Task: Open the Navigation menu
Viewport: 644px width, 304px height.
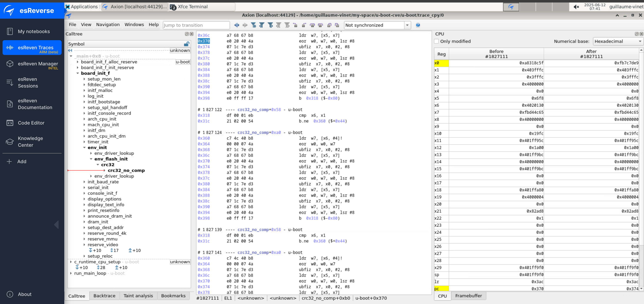Action: [108, 25]
